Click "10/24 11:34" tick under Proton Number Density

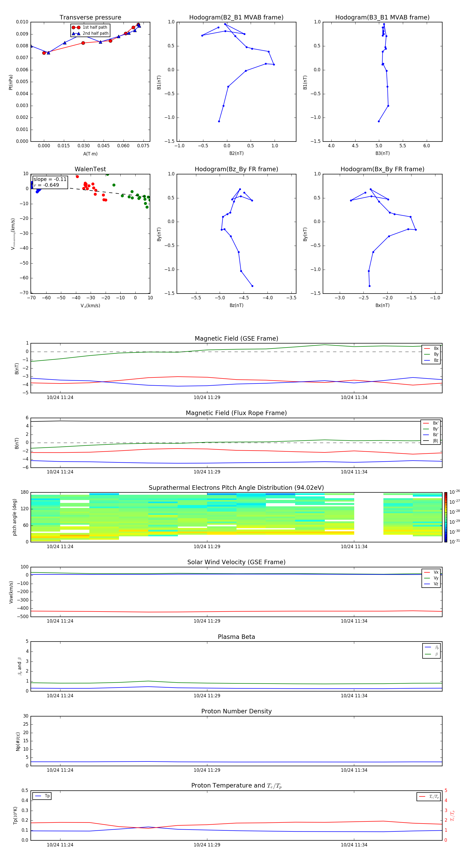click(x=354, y=770)
